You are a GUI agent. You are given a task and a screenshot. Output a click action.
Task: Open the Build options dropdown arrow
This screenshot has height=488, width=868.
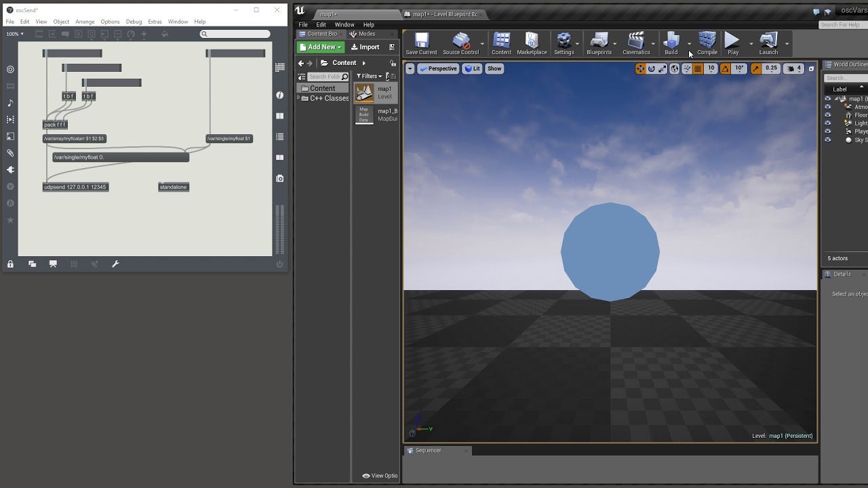[x=689, y=43]
